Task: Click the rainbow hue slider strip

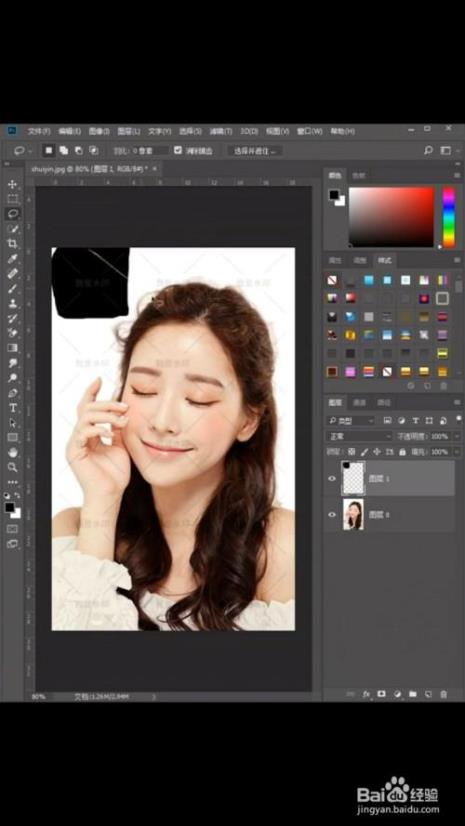Action: [x=448, y=217]
